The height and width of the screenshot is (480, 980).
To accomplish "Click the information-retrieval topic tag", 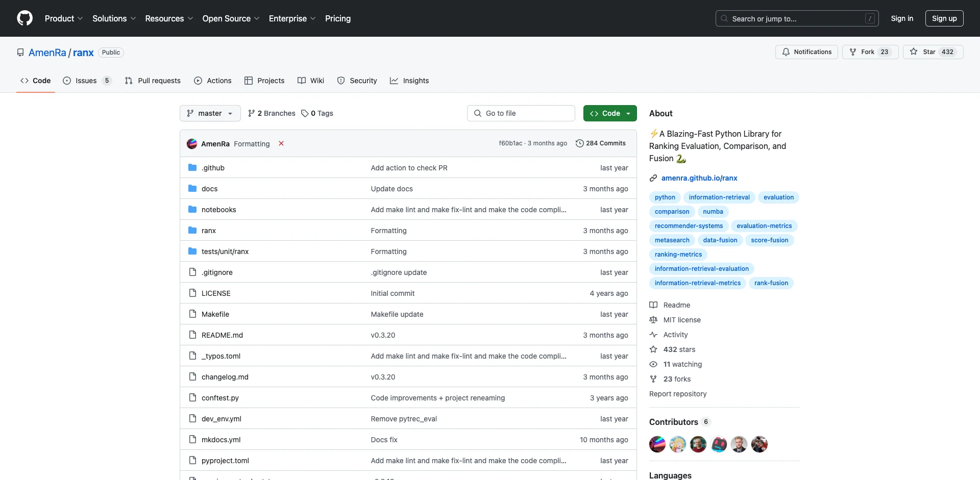I will 719,197.
